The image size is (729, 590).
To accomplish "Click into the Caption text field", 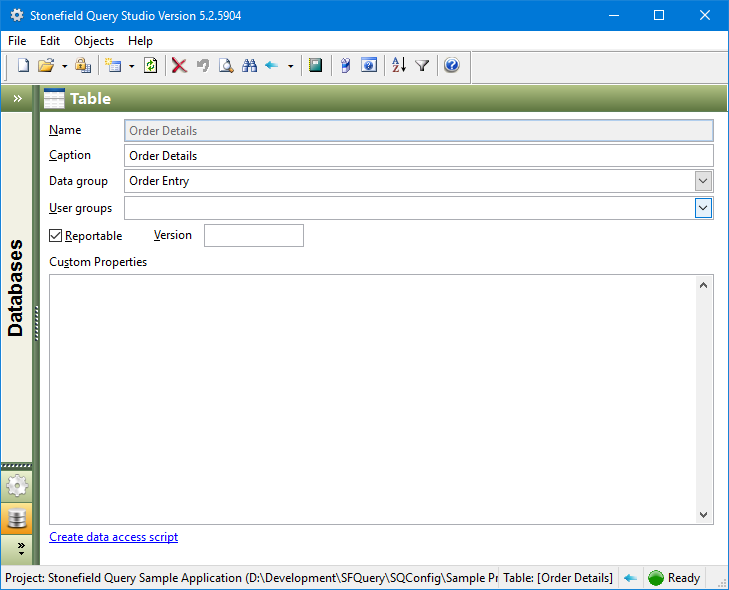I will [418, 156].
